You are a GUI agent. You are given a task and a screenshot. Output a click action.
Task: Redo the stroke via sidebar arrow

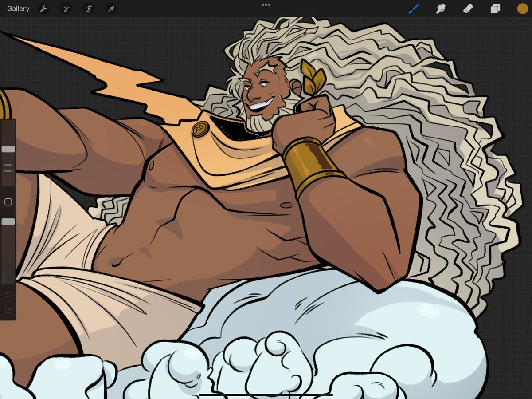[x=8, y=311]
